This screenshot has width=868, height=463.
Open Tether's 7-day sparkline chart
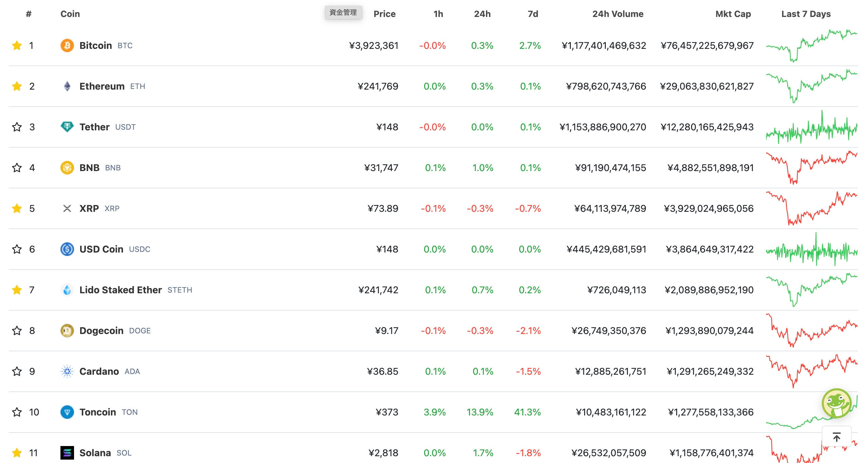click(812, 127)
